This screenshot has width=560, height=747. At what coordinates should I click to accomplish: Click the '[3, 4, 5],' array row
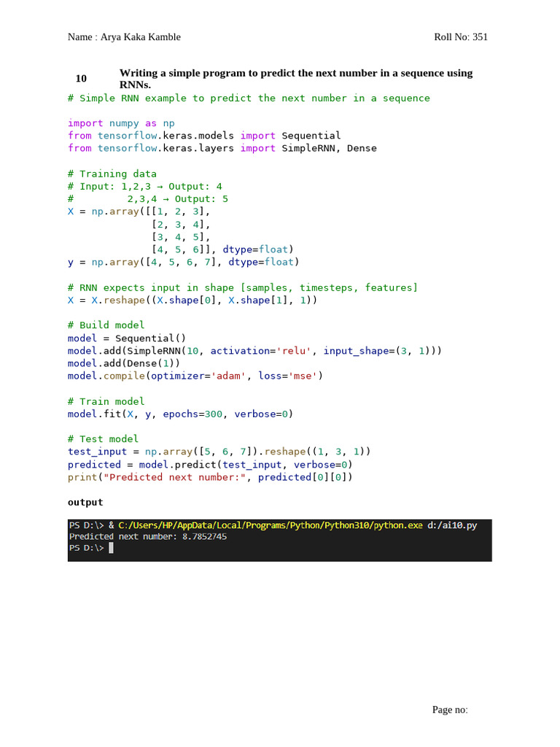181,237
